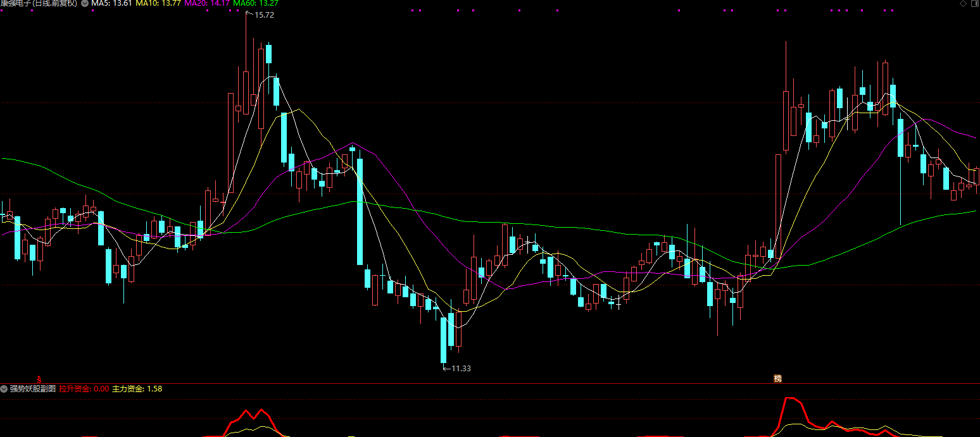Click the 强势妖股副图 indicator name
The image size is (980, 437).
(x=33, y=388)
